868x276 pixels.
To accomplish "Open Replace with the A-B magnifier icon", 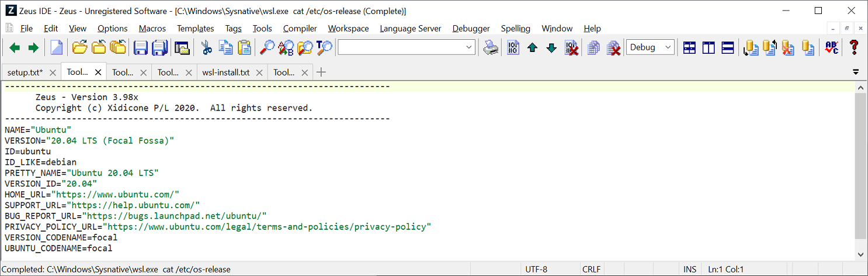I will (x=286, y=48).
